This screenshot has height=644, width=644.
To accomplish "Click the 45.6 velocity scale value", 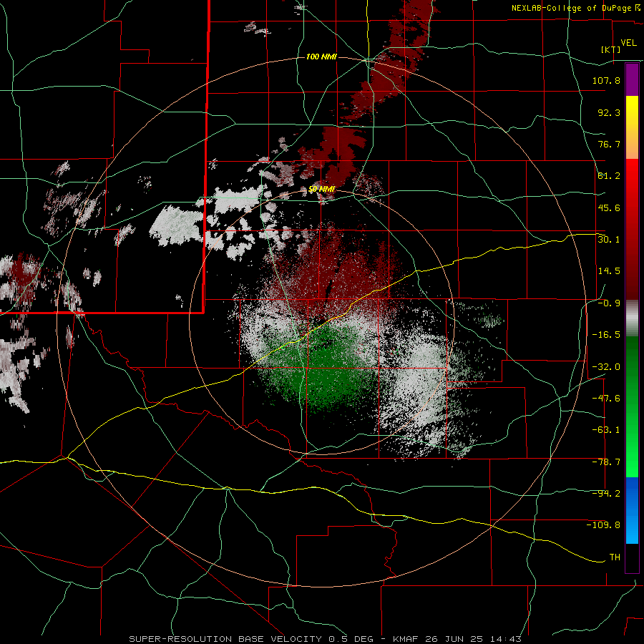I will tap(609, 208).
